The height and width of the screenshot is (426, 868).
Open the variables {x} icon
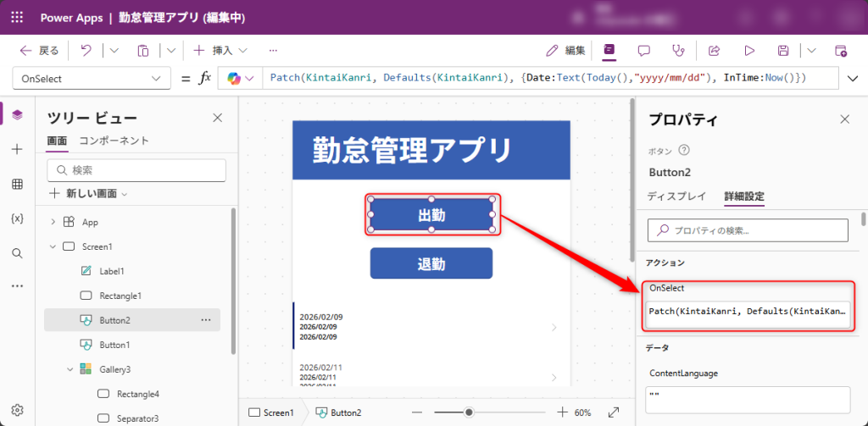tap(17, 218)
